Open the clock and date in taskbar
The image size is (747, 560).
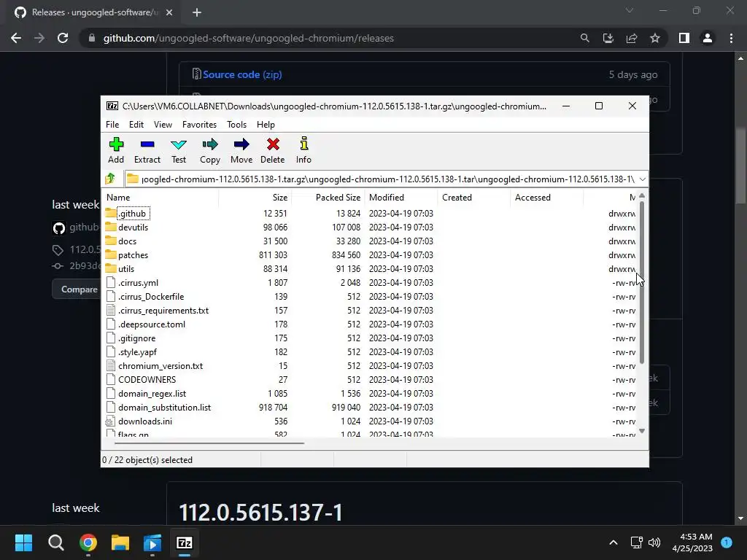[x=692, y=542]
